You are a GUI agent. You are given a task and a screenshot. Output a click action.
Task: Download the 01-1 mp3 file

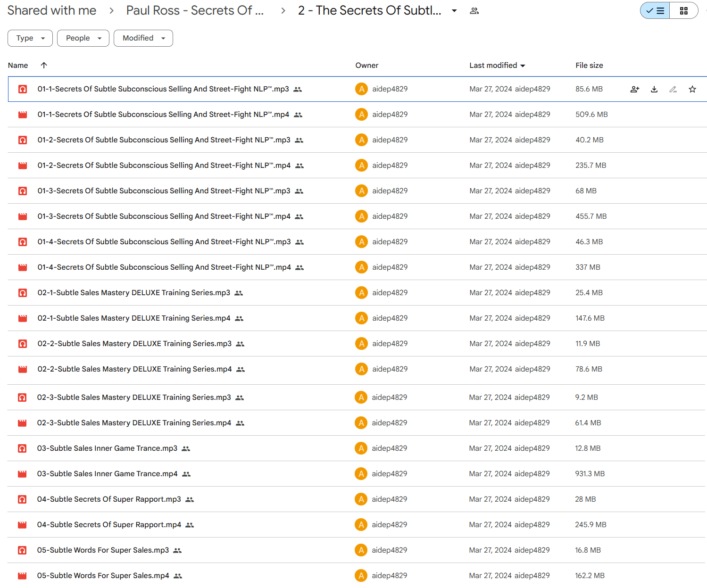(x=654, y=89)
